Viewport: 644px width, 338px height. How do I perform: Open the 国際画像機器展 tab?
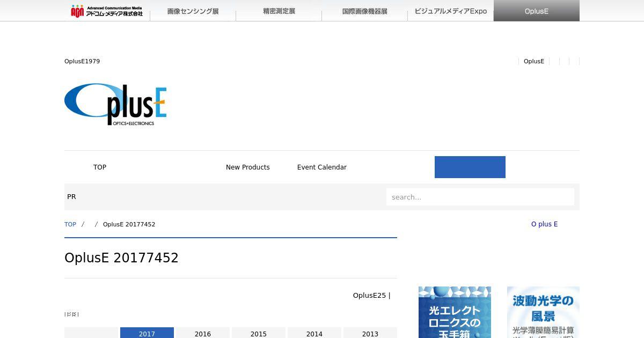tap(365, 11)
